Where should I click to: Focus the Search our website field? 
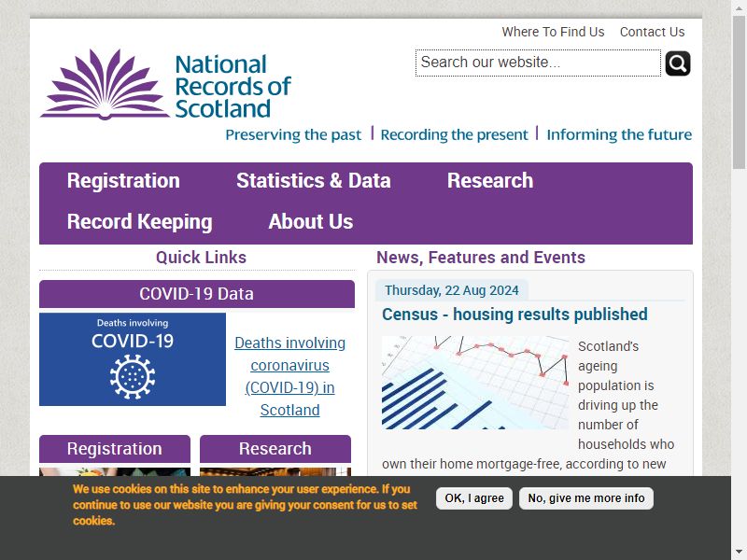pos(538,63)
